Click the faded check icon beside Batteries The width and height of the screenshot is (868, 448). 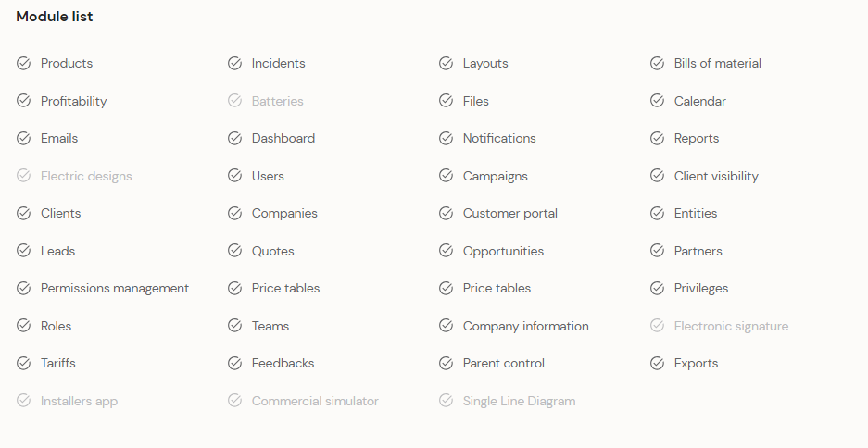(234, 101)
